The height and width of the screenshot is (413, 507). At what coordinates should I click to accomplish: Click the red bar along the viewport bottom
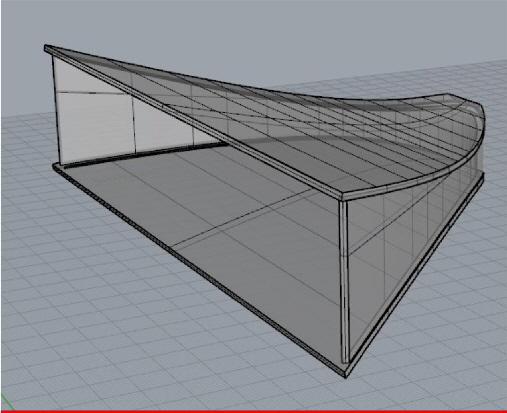(253, 411)
